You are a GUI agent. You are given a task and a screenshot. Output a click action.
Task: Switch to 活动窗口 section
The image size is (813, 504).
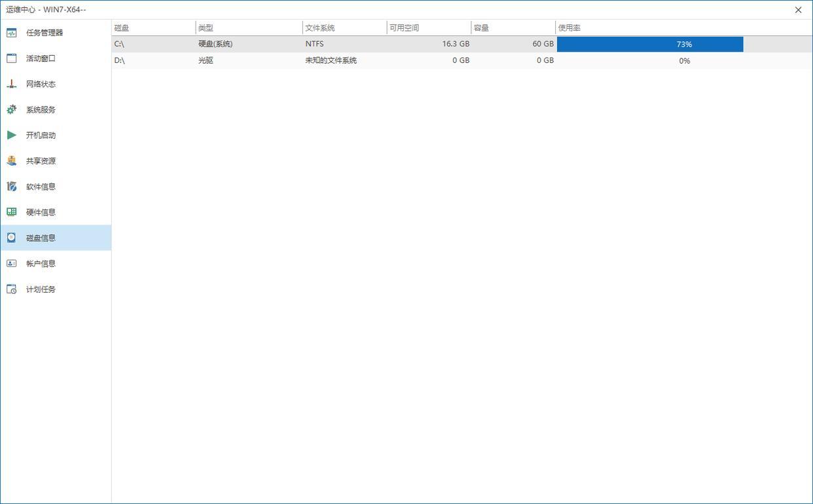point(56,58)
